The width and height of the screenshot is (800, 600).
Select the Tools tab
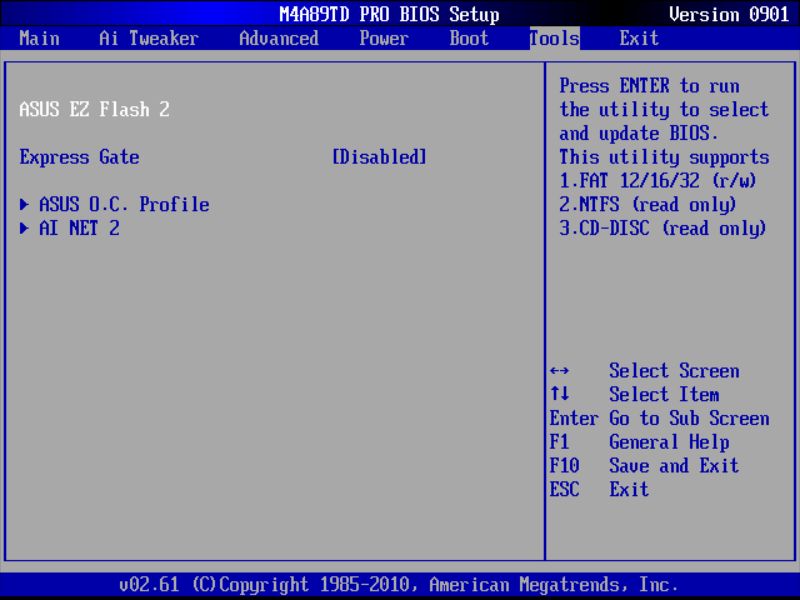(x=552, y=38)
